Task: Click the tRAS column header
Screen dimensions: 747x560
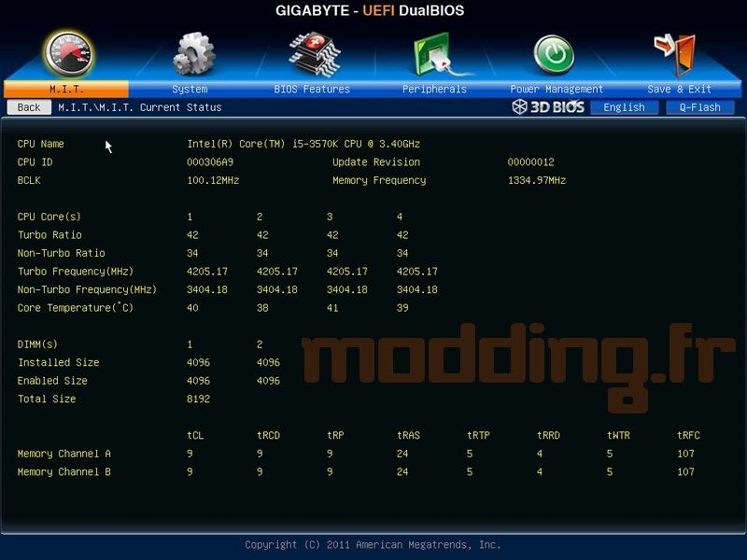Action: (x=408, y=435)
